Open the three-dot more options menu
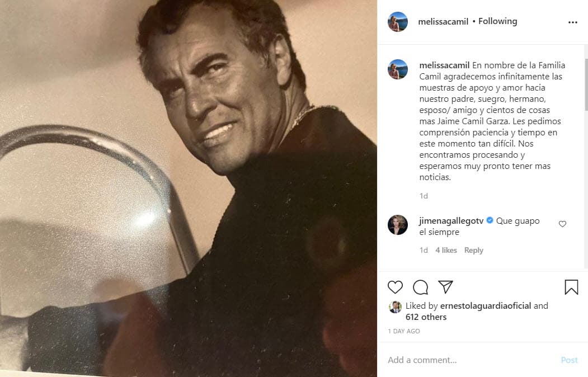 click(572, 22)
